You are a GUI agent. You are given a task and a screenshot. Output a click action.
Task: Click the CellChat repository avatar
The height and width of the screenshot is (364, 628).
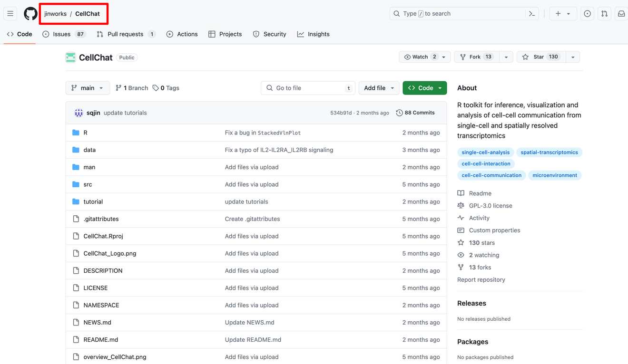pyautogui.click(x=70, y=57)
